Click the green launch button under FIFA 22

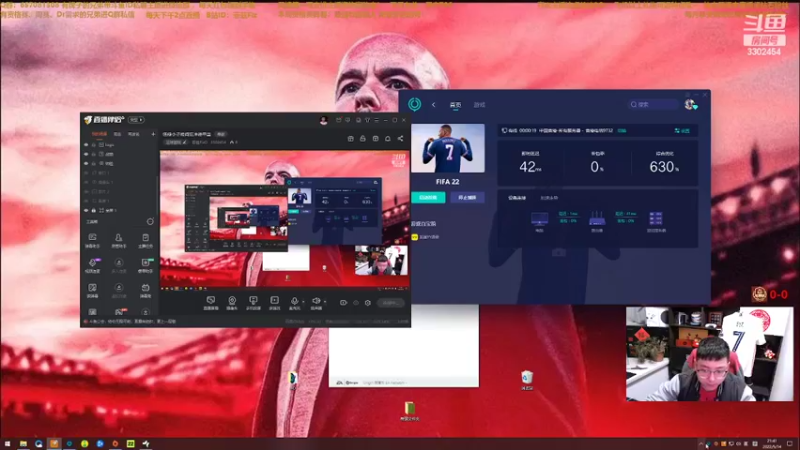(x=428, y=197)
